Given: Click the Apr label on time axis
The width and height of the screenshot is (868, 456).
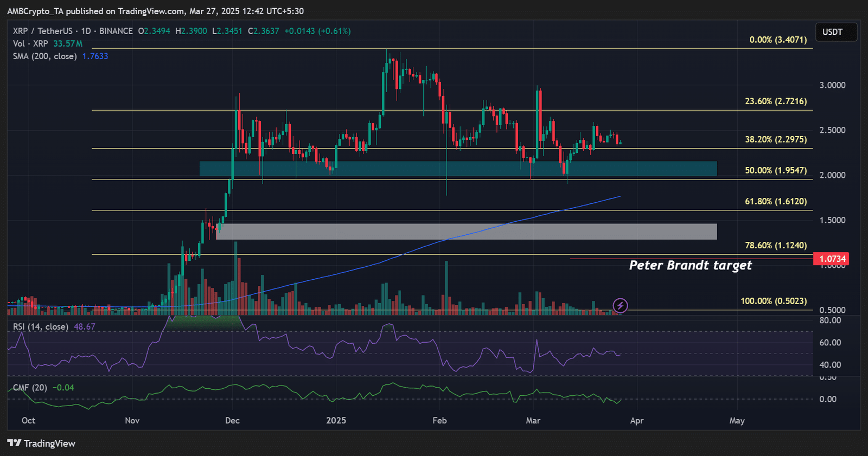Looking at the screenshot, I should (637, 421).
